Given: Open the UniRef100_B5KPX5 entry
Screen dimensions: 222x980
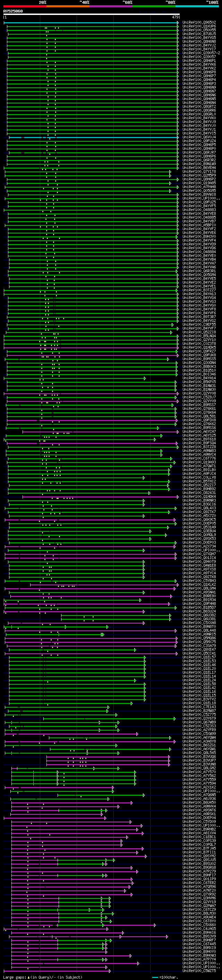Looking at the screenshot, I should [x=199, y=382].
